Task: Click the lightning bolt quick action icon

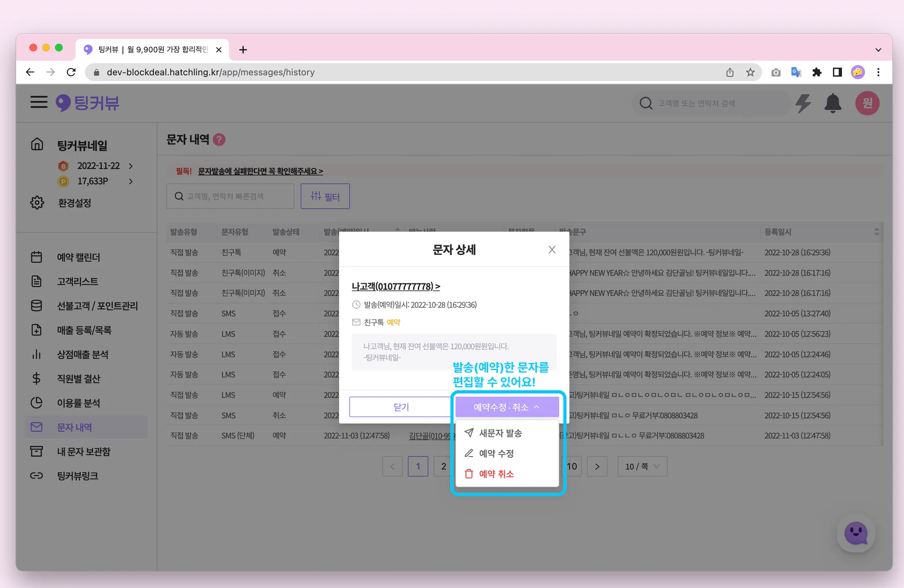Action: pyautogui.click(x=803, y=103)
